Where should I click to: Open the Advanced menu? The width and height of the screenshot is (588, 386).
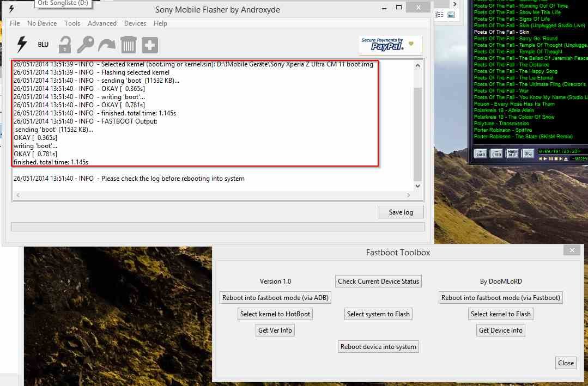(x=102, y=23)
